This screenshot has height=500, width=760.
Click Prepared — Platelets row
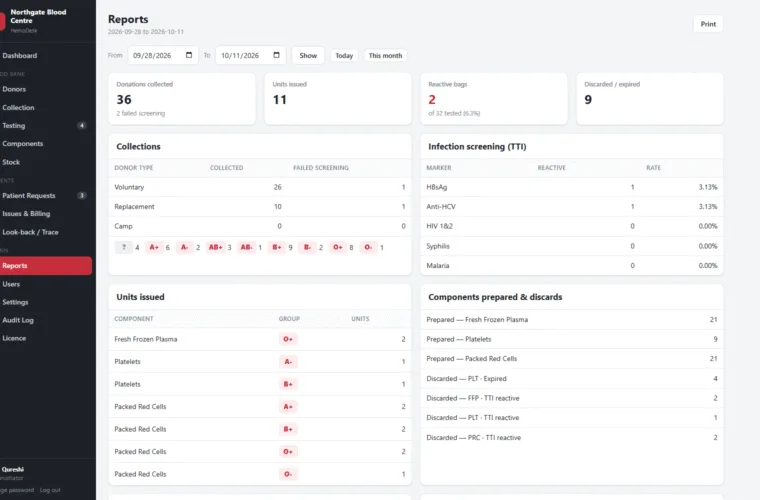[x=571, y=339]
